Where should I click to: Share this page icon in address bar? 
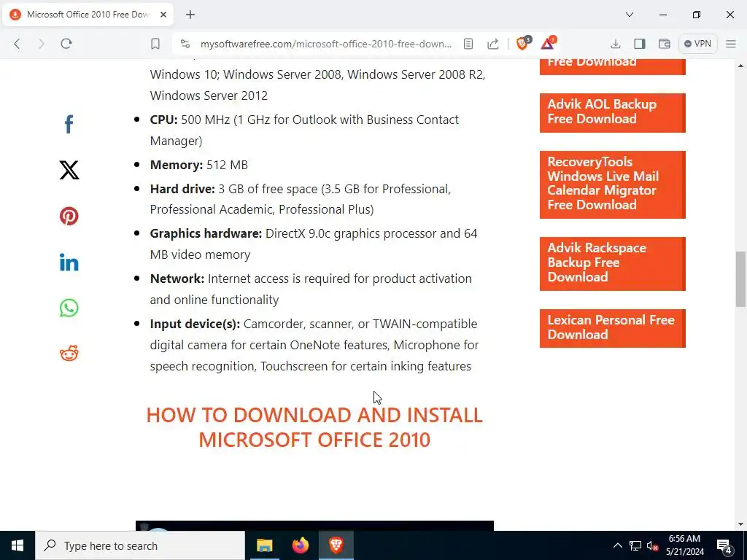(493, 44)
